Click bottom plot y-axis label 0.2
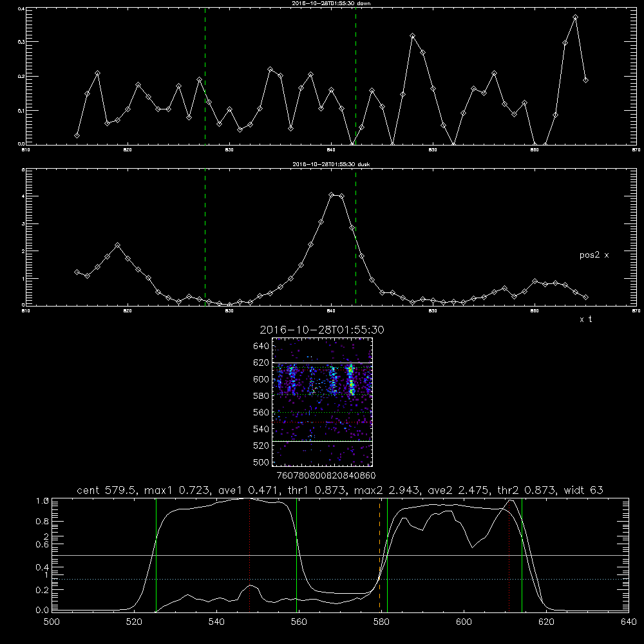Screen dimensions: 644x644 pyautogui.click(x=43, y=590)
